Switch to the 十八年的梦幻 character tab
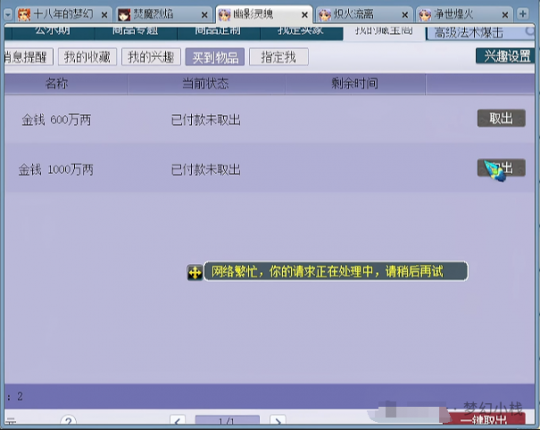 pos(63,14)
